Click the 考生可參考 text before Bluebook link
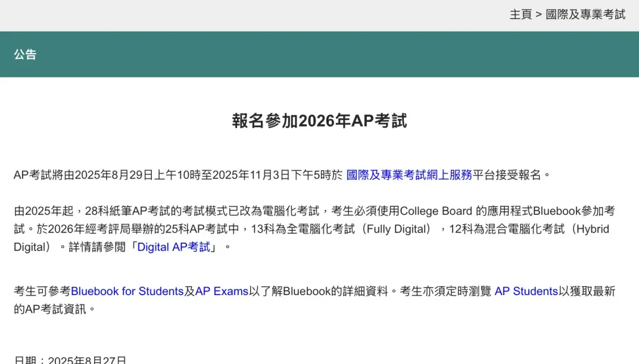The width and height of the screenshot is (639, 364). pos(42,291)
